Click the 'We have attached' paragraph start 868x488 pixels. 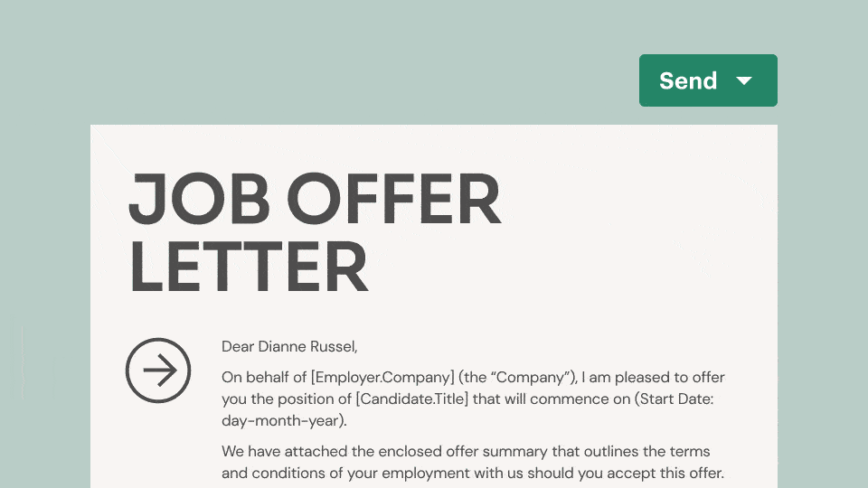(x=285, y=451)
